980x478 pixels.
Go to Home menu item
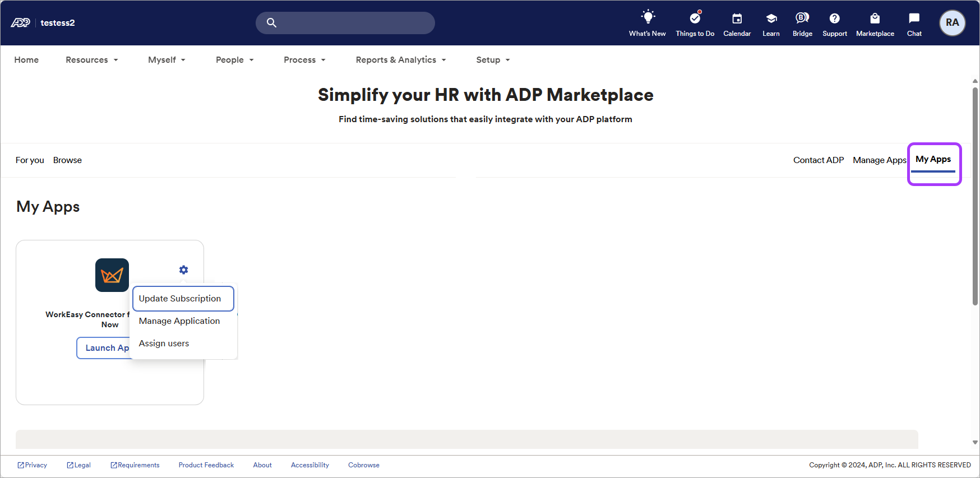(26, 60)
